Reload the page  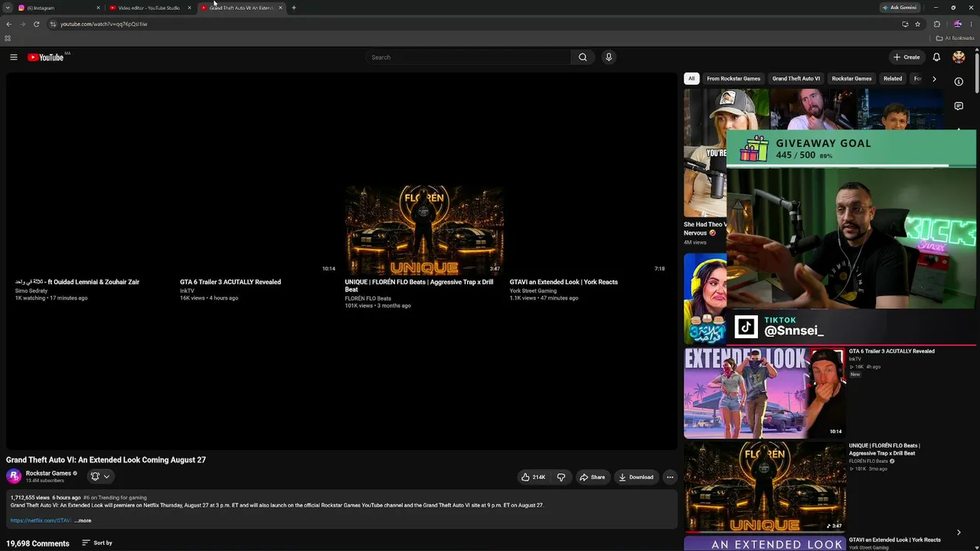(36, 24)
